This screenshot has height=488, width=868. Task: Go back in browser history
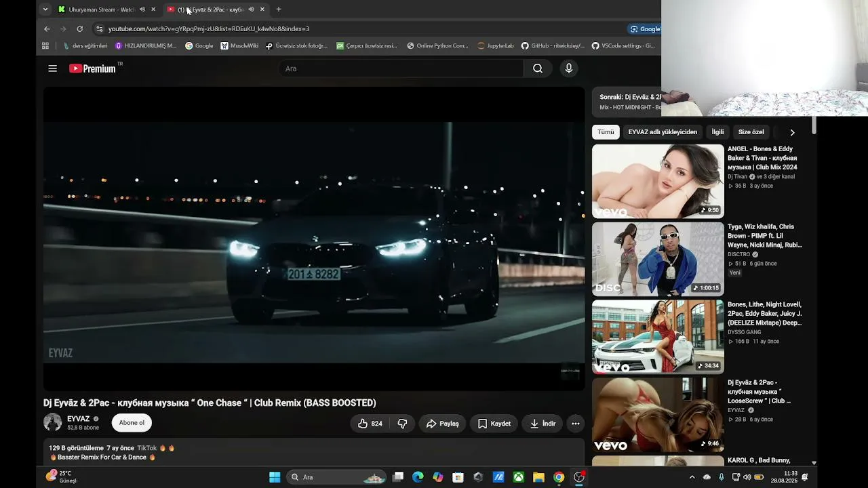47,29
